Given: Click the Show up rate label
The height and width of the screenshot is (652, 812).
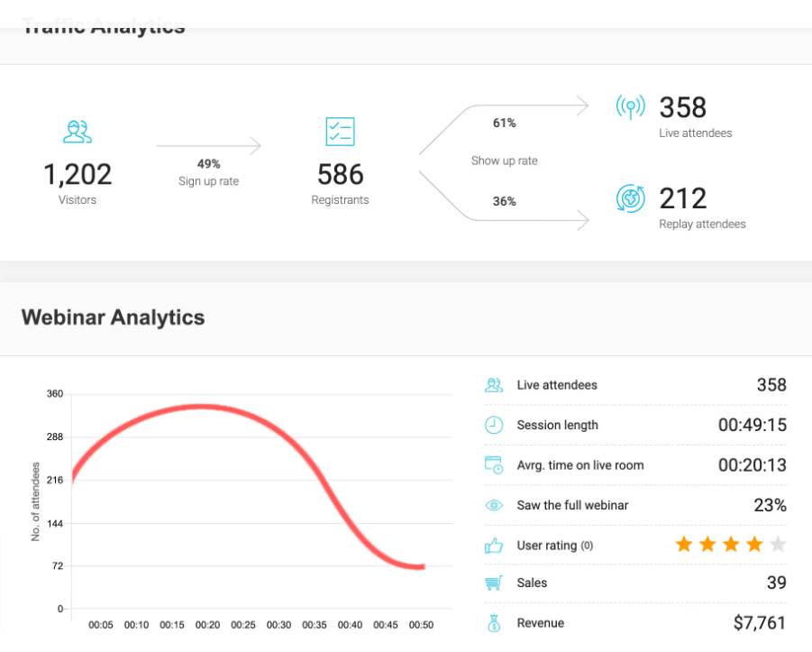Looking at the screenshot, I should [x=505, y=161].
